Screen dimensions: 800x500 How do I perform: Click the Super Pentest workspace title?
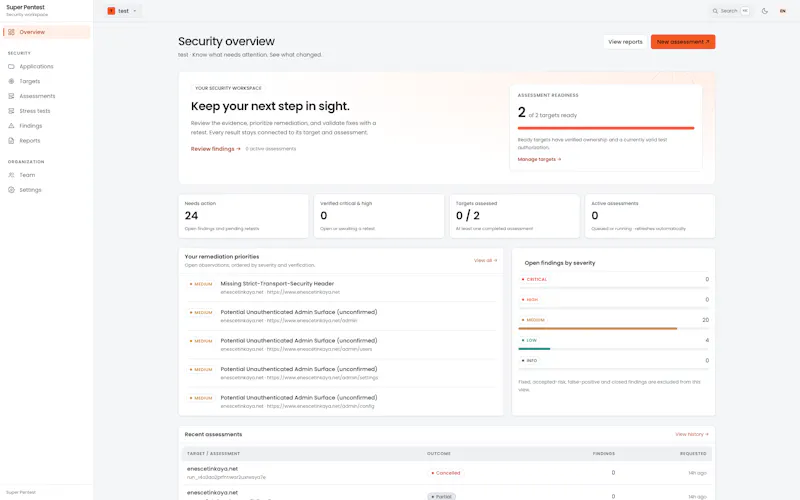26,7
